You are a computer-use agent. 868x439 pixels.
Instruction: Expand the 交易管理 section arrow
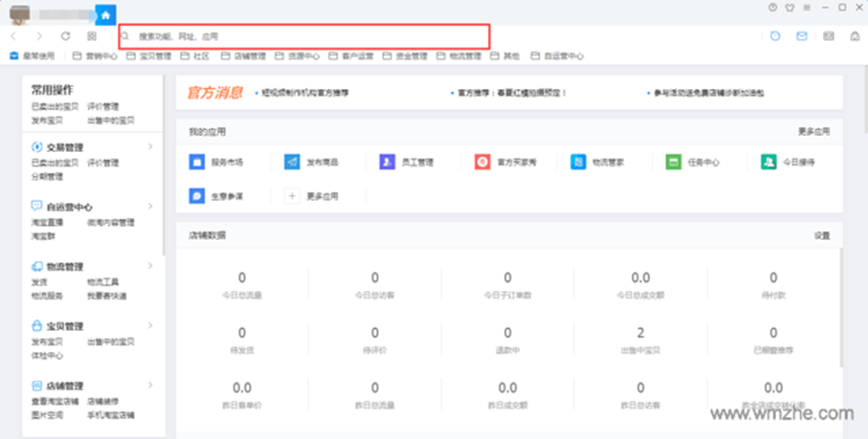click(x=151, y=146)
